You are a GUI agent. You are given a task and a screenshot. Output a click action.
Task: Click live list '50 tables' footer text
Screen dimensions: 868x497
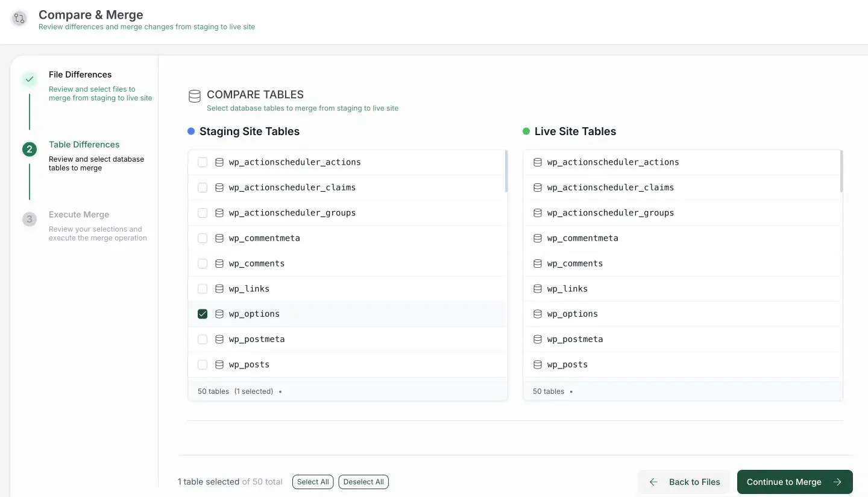pos(549,391)
